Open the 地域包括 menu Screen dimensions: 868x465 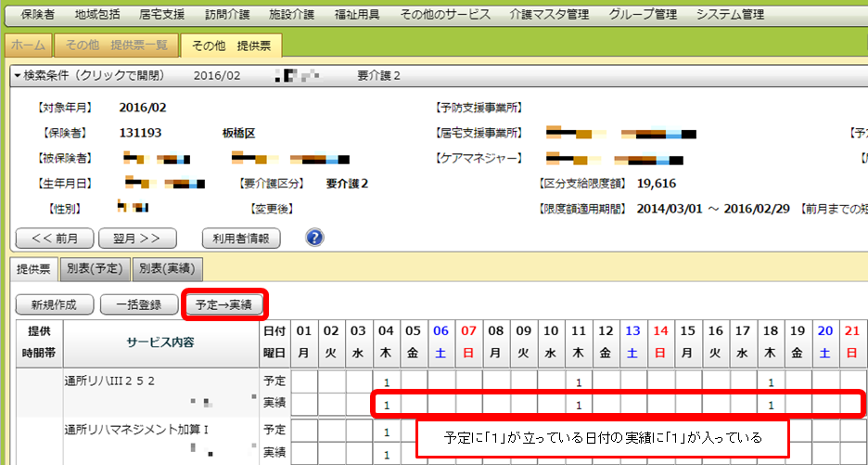tap(98, 14)
